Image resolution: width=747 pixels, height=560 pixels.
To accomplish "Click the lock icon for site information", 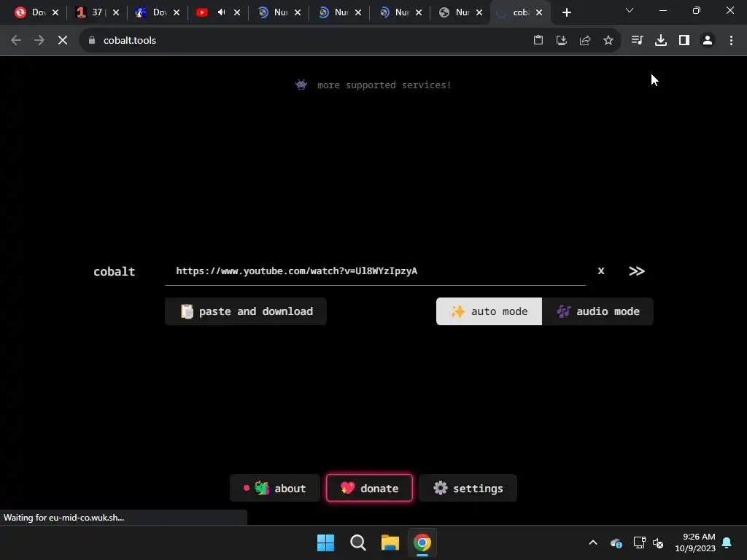I will 92,41.
